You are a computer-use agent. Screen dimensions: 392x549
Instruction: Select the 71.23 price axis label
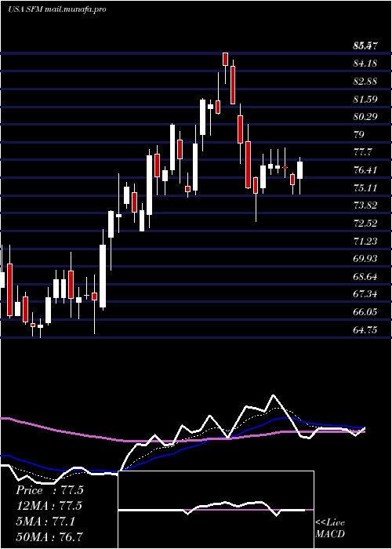click(x=366, y=242)
